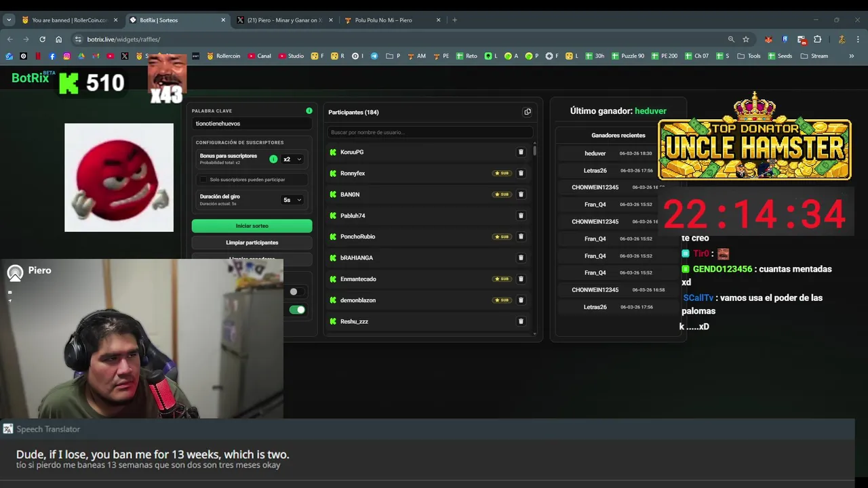
Task: Remove Ronnyfex using its trash icon
Action: click(521, 174)
